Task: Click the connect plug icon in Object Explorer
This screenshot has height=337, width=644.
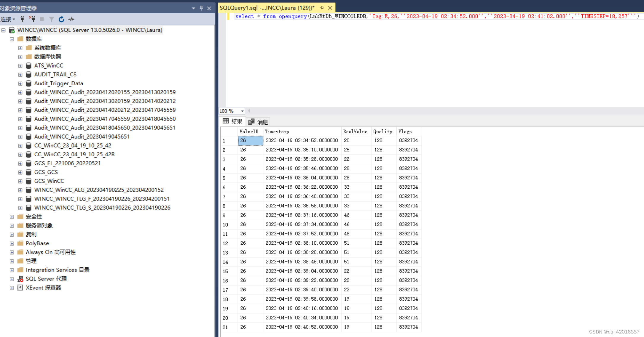Action: click(22, 19)
